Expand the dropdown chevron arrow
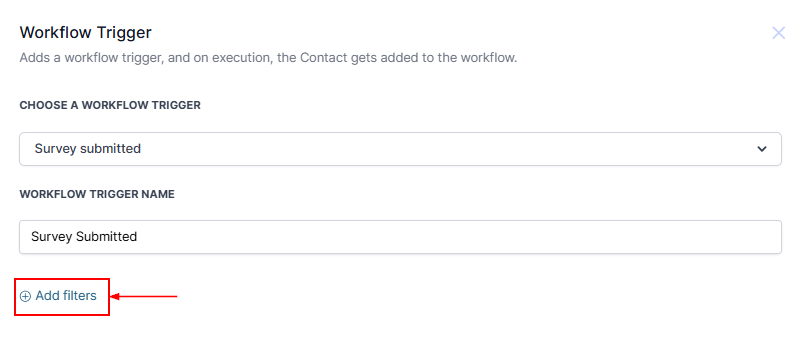Viewport: 800px width, 364px height. (762, 149)
